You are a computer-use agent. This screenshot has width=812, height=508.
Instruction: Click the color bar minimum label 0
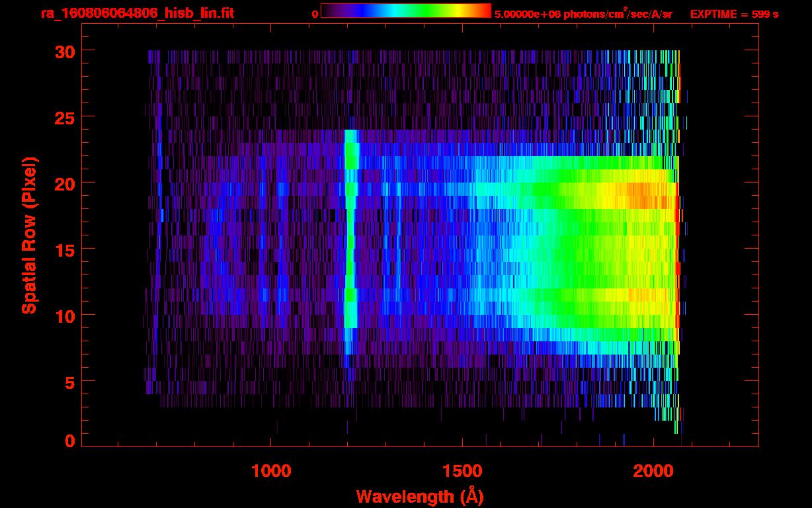click(x=315, y=14)
